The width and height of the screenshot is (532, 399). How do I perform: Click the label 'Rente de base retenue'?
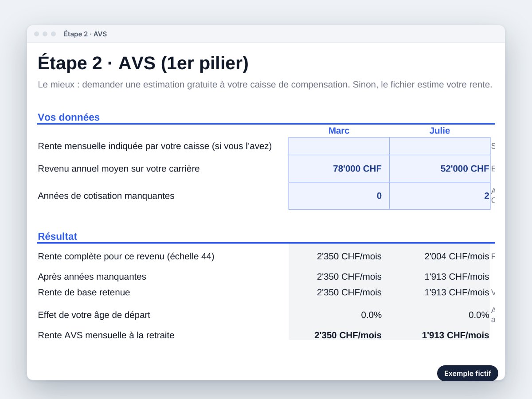point(84,292)
